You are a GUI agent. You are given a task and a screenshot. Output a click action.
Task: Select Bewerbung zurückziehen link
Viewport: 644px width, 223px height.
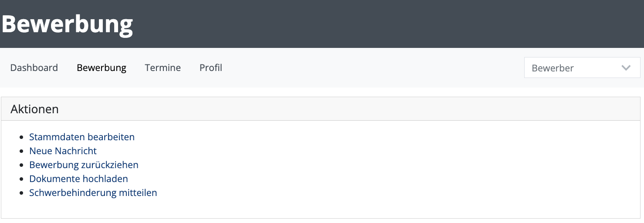[84, 165]
